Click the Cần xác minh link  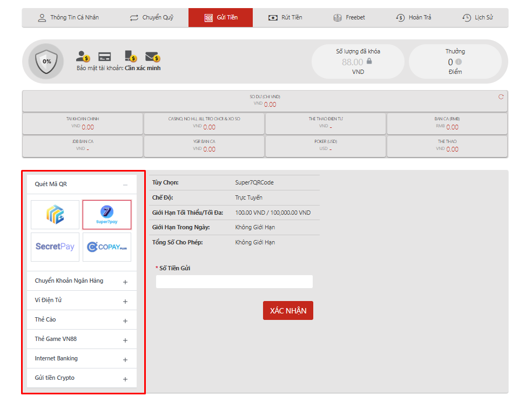pyautogui.click(x=143, y=68)
